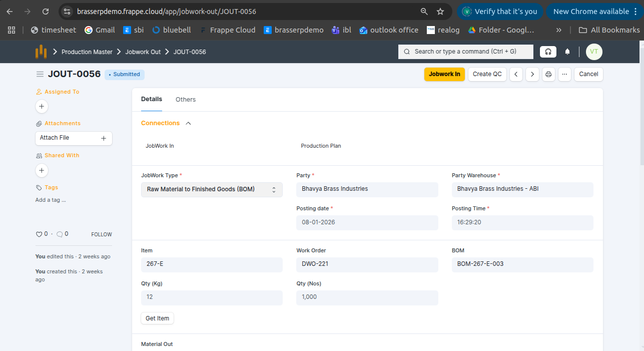The height and width of the screenshot is (351, 644).
Task: Go to previous document arrow
Action: (515, 74)
